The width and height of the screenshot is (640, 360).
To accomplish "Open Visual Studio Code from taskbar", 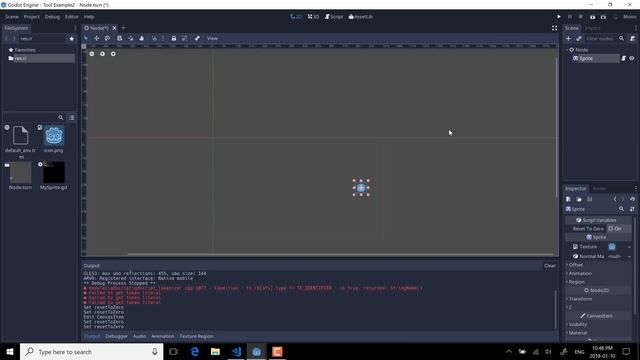I will [236, 351].
